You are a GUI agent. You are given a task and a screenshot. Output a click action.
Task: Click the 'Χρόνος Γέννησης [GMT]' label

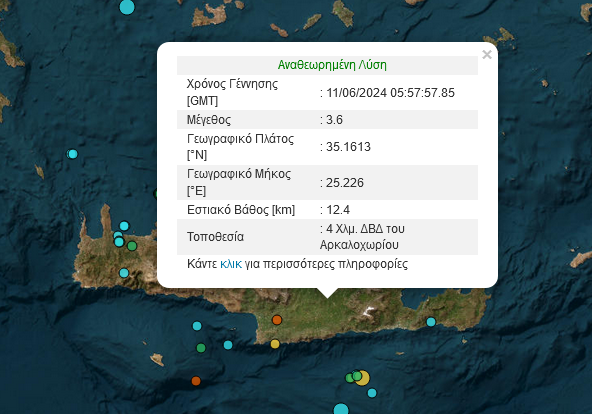click(232, 92)
